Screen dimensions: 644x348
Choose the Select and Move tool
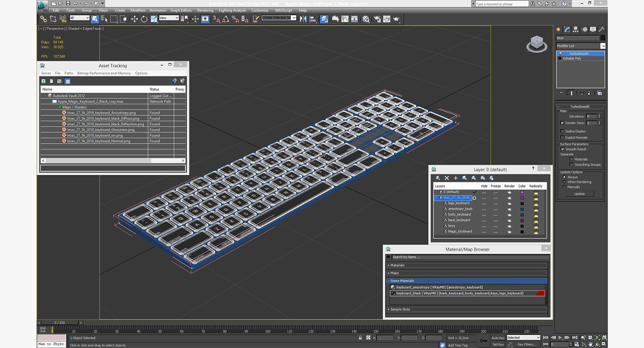coord(134,19)
